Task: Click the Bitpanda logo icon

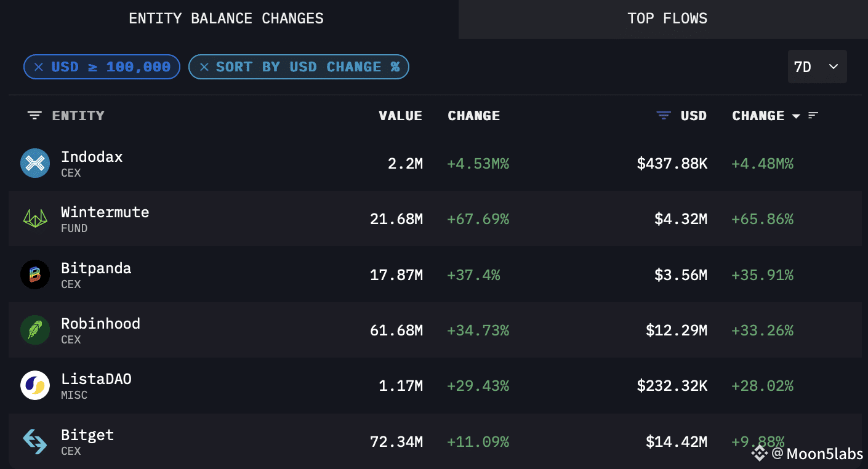Action: click(x=35, y=275)
